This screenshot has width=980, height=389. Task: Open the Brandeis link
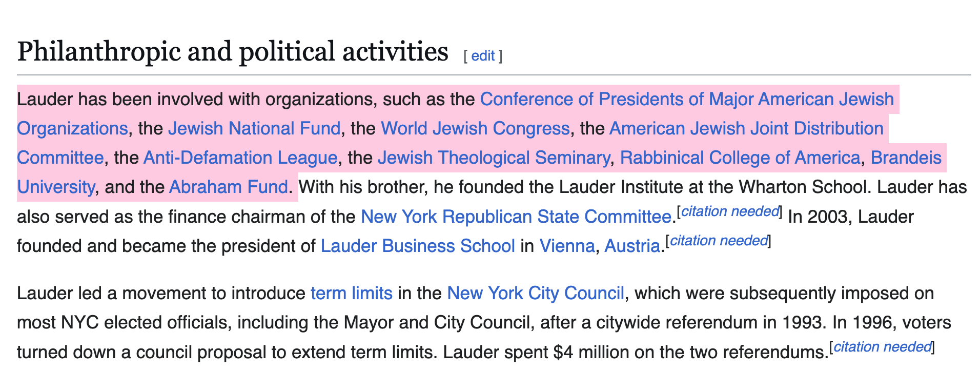906,158
